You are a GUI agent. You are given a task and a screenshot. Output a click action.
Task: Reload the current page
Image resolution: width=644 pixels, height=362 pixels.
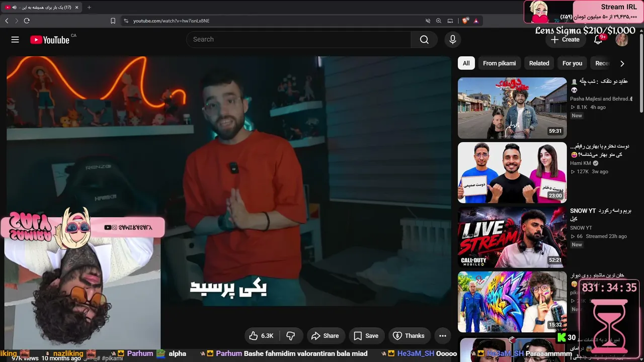coord(27,21)
